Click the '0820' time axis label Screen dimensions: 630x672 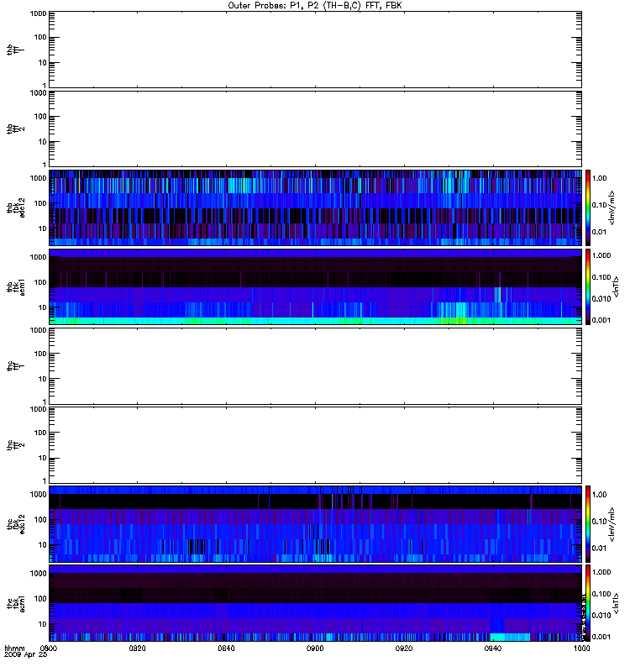137,648
